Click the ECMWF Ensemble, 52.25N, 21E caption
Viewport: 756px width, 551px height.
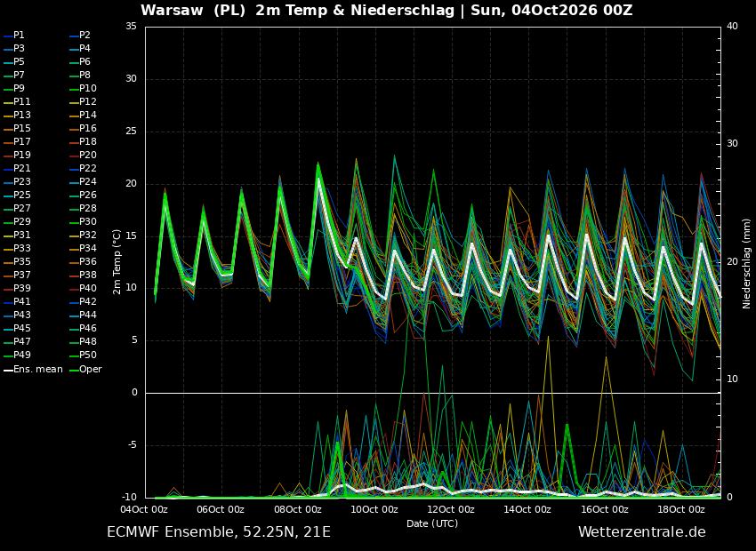tap(219, 532)
